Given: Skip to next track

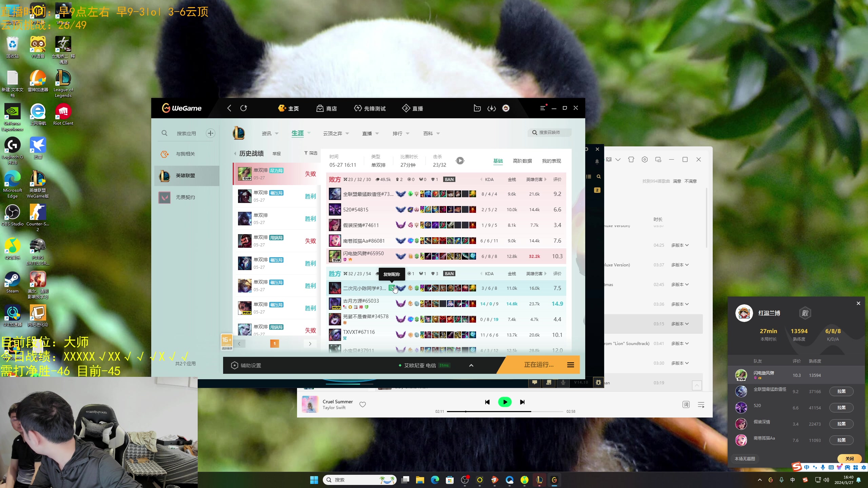Looking at the screenshot, I should click(522, 402).
